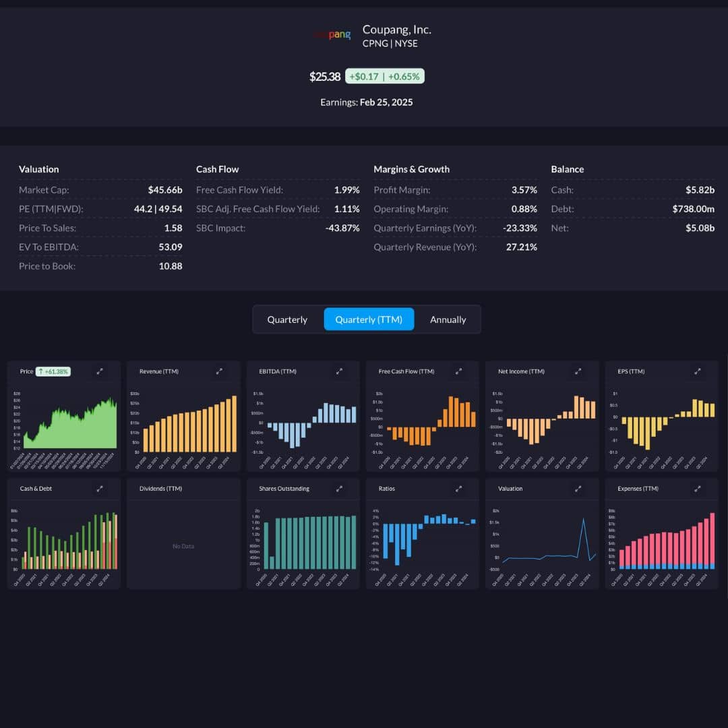
Task: Click the PE value 44.2 | 49.54
Action: [158, 209]
